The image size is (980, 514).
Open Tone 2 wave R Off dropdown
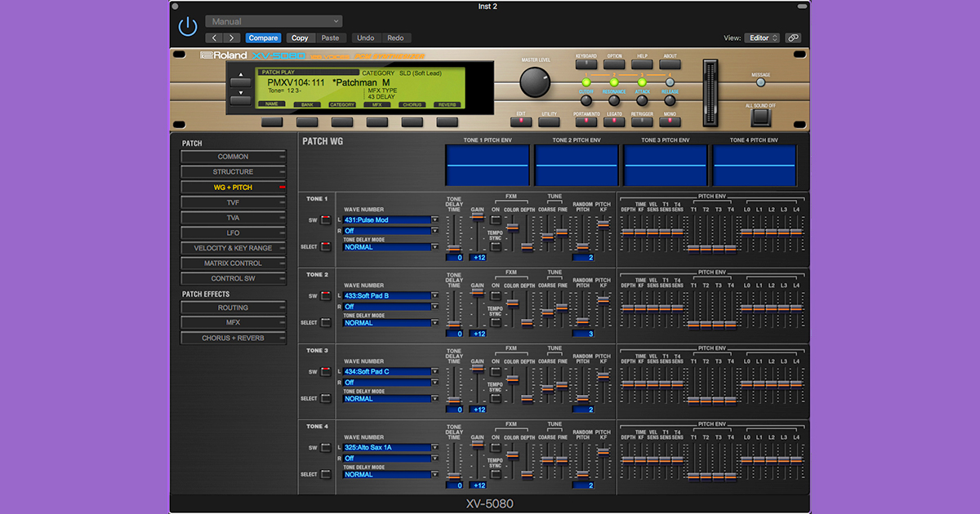(x=391, y=307)
